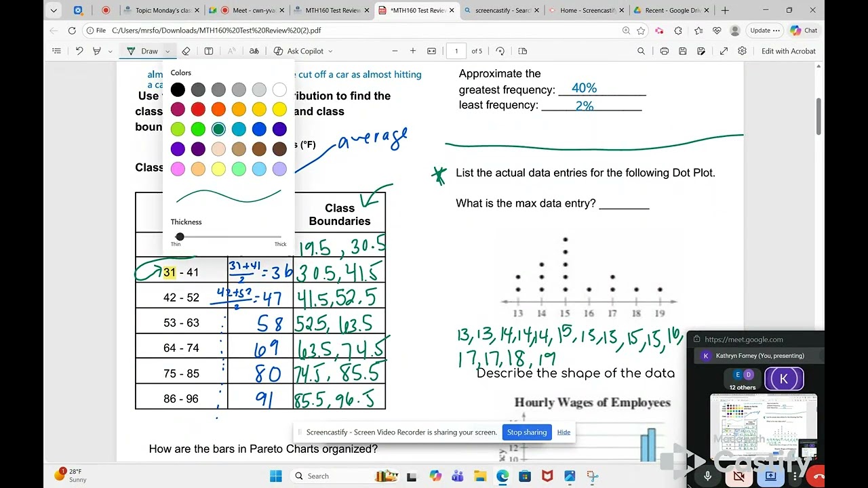
Task: Click Edit with Acrobat
Action: coord(789,51)
